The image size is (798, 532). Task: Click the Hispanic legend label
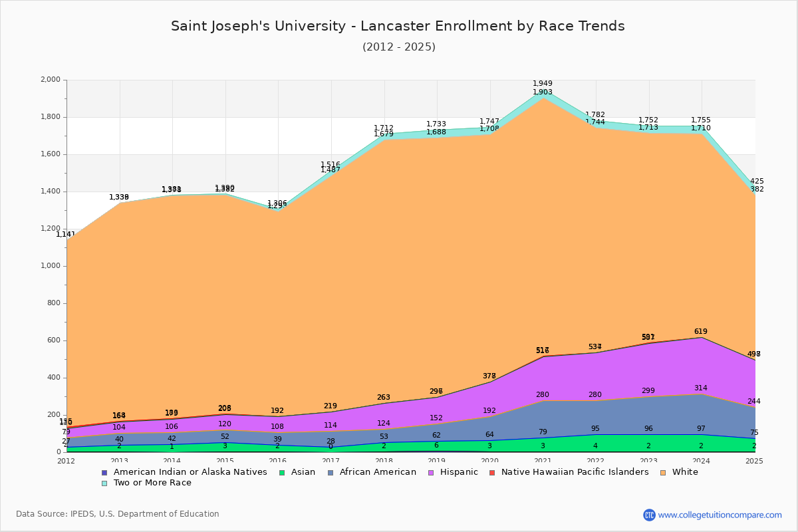(x=458, y=472)
